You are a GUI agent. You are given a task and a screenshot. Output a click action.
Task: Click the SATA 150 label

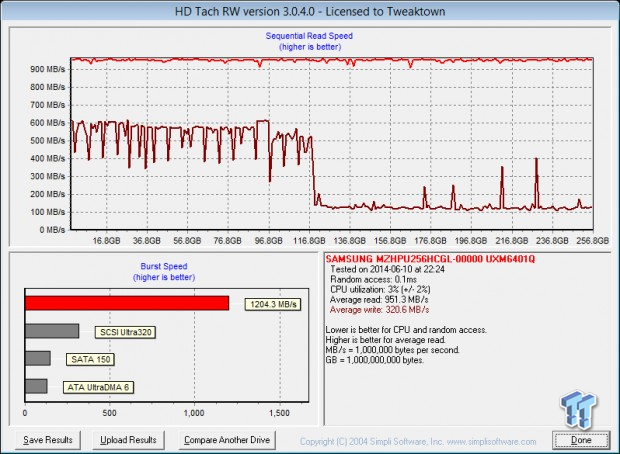pyautogui.click(x=91, y=359)
